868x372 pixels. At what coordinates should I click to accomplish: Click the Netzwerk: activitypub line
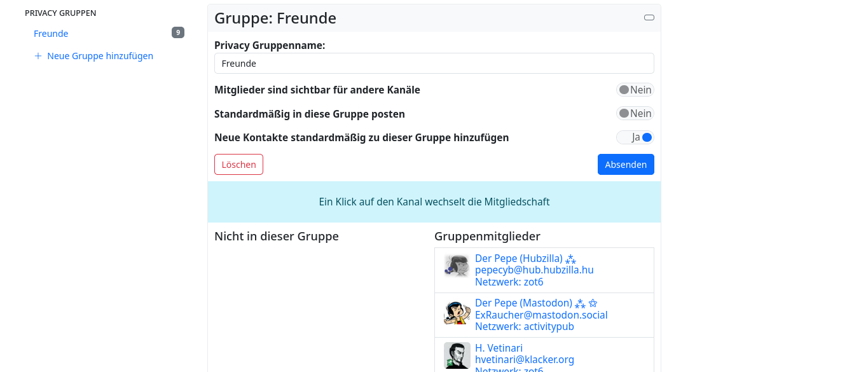tap(524, 326)
